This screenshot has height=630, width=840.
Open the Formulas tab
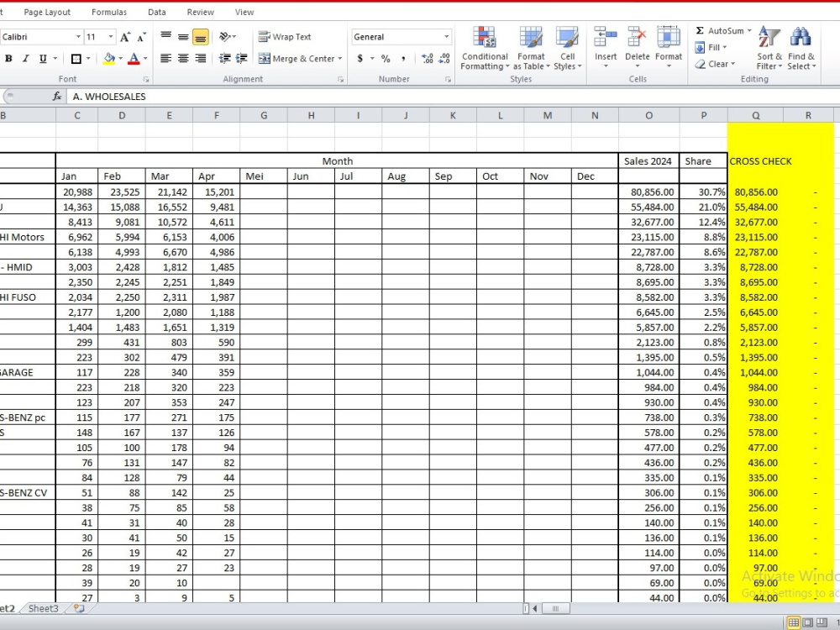pyautogui.click(x=109, y=12)
